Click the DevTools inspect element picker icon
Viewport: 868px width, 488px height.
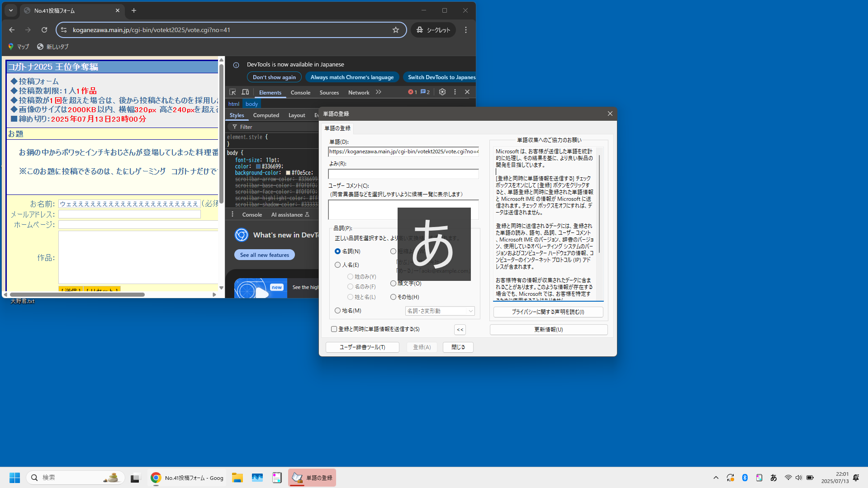232,92
